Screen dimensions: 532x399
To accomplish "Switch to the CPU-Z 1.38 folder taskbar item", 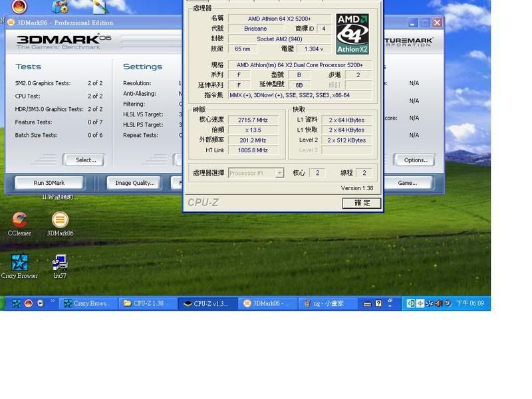I will pyautogui.click(x=148, y=303).
